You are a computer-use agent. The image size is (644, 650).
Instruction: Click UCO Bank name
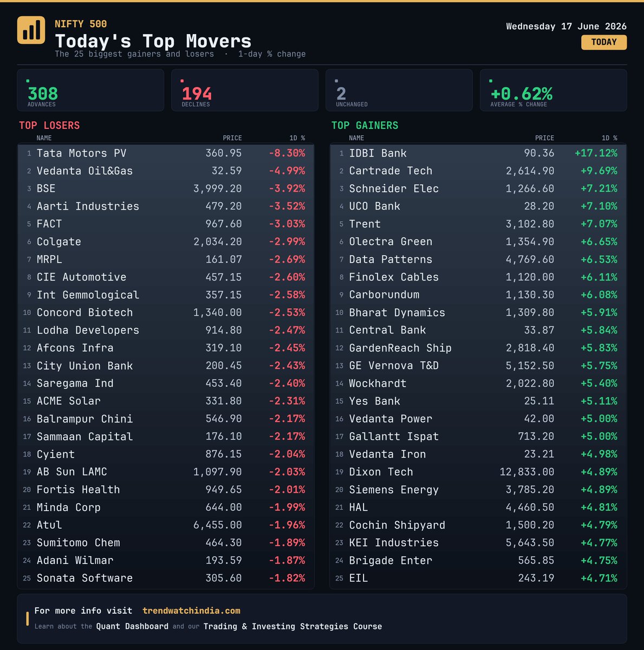click(x=374, y=206)
